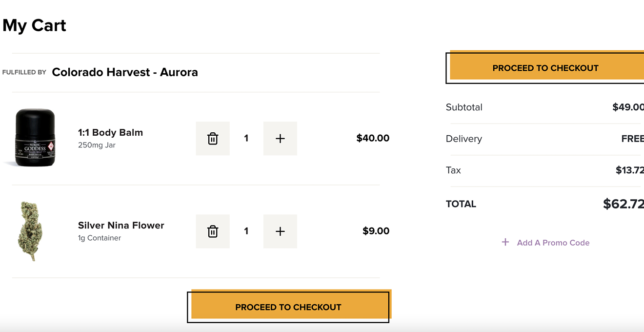
Task: Click the trash icon for Silver Nina Flower
Action: 213,231
